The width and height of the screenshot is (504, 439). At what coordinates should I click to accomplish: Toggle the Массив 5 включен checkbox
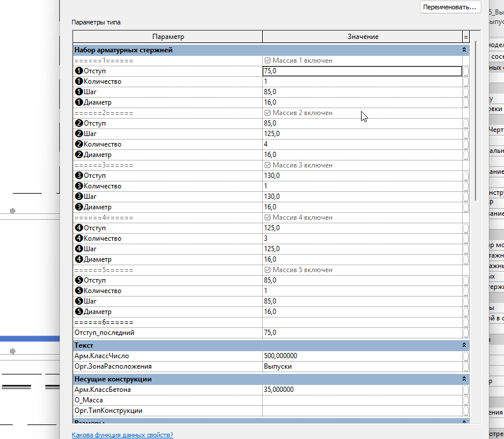[x=267, y=270]
